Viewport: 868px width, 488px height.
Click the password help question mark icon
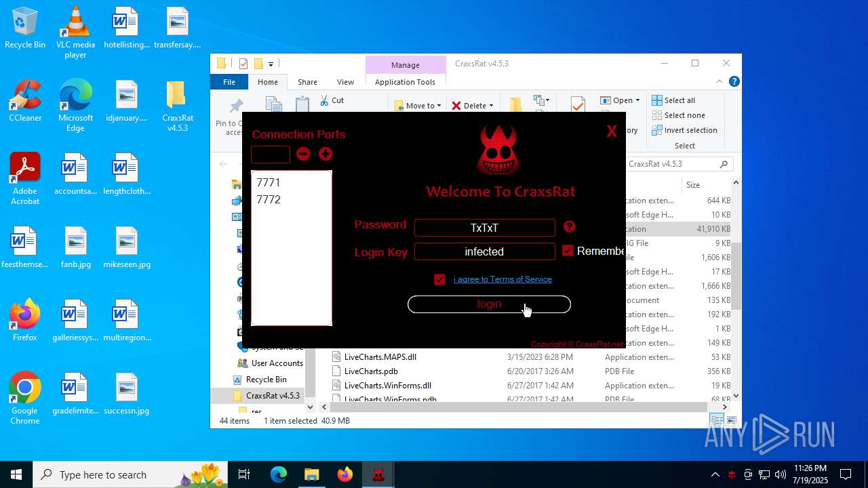tap(570, 227)
